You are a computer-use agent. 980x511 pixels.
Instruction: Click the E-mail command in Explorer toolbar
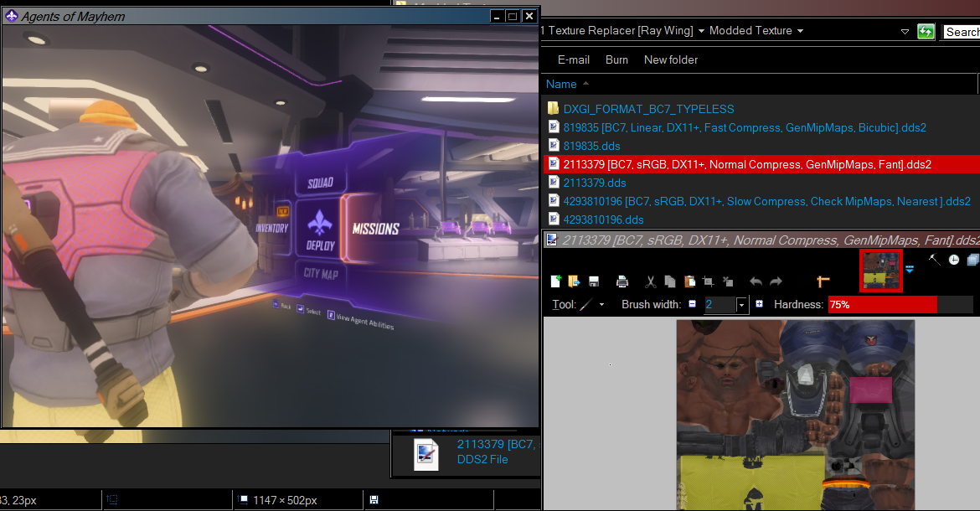click(x=574, y=59)
